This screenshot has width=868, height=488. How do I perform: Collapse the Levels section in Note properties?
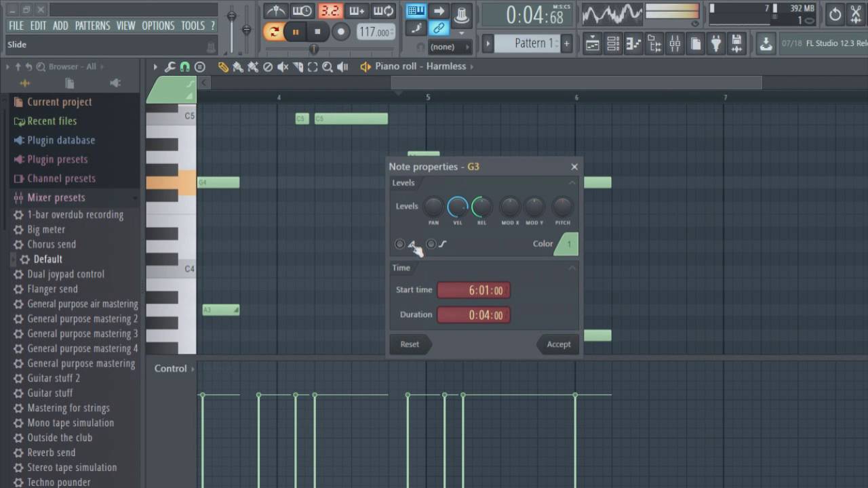[x=572, y=183]
